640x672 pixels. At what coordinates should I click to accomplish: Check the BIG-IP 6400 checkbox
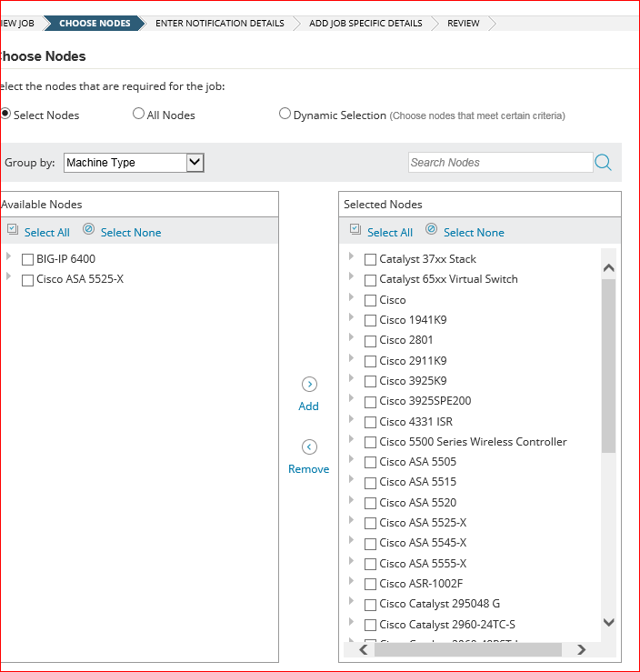coord(27,259)
